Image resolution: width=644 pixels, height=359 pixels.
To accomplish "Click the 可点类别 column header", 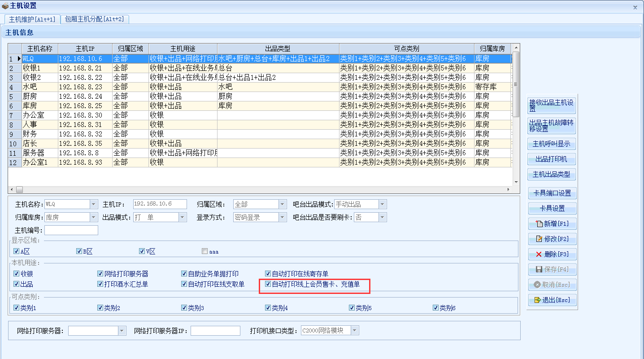I will click(406, 48).
